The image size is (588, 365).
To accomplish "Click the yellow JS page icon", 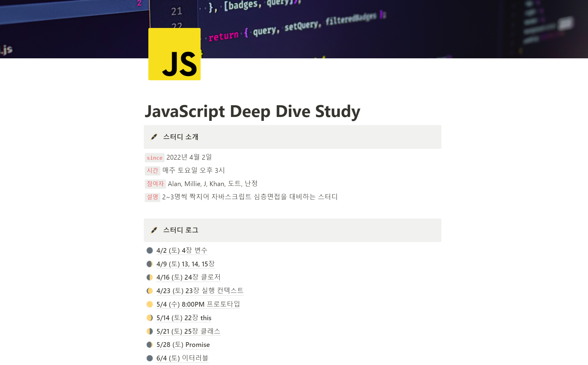I will [x=174, y=54].
